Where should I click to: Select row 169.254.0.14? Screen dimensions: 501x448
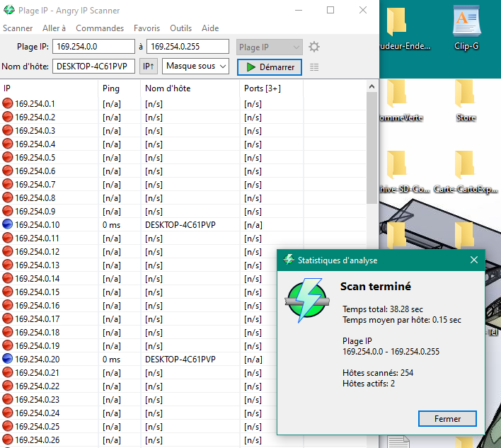tap(139, 278)
